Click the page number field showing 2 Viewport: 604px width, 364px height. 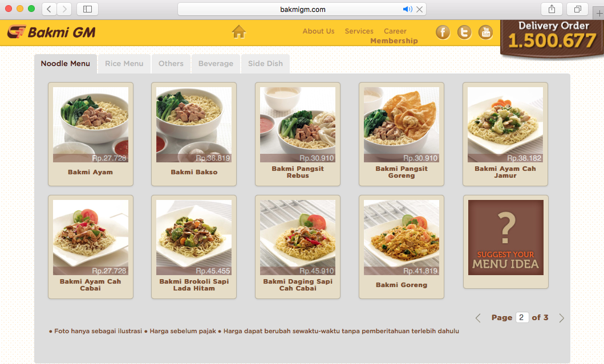(x=522, y=317)
